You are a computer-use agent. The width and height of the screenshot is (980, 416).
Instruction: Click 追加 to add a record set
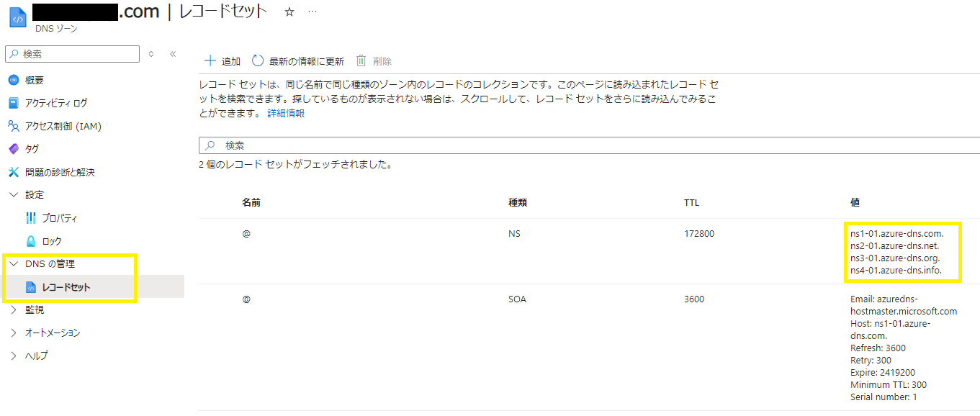coord(222,61)
